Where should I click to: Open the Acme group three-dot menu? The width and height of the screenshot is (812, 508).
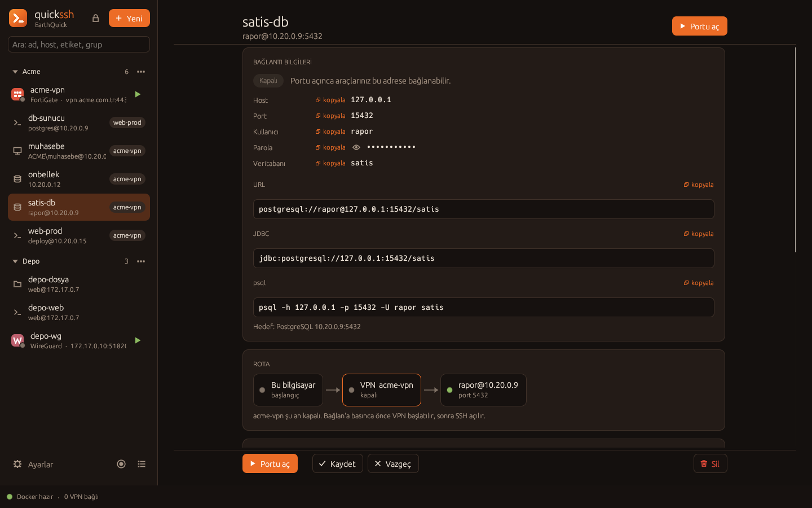tap(141, 72)
